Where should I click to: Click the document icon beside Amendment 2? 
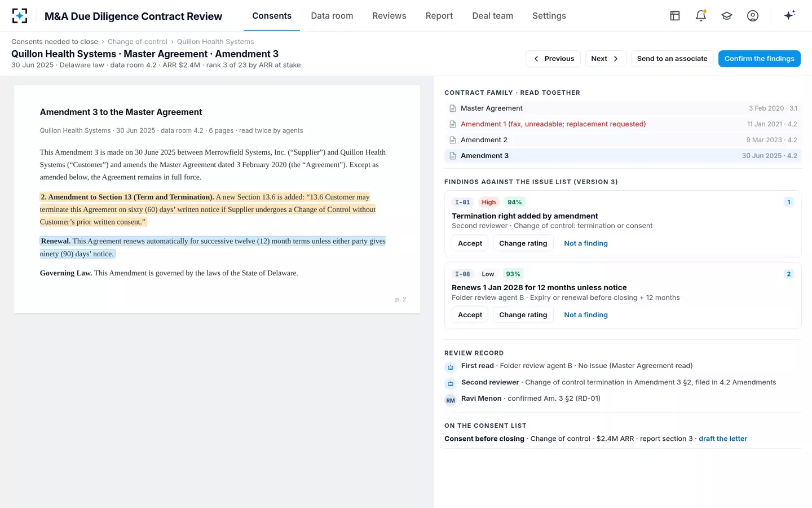click(x=452, y=140)
